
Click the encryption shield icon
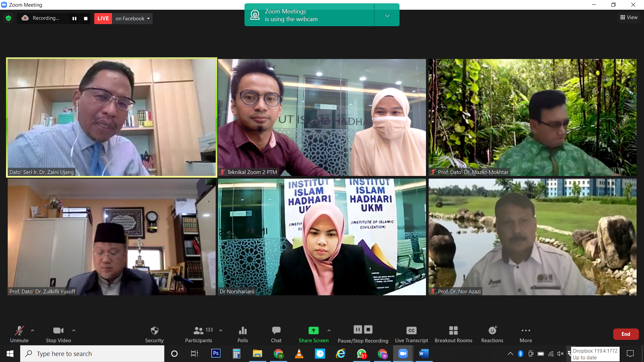tap(8, 18)
